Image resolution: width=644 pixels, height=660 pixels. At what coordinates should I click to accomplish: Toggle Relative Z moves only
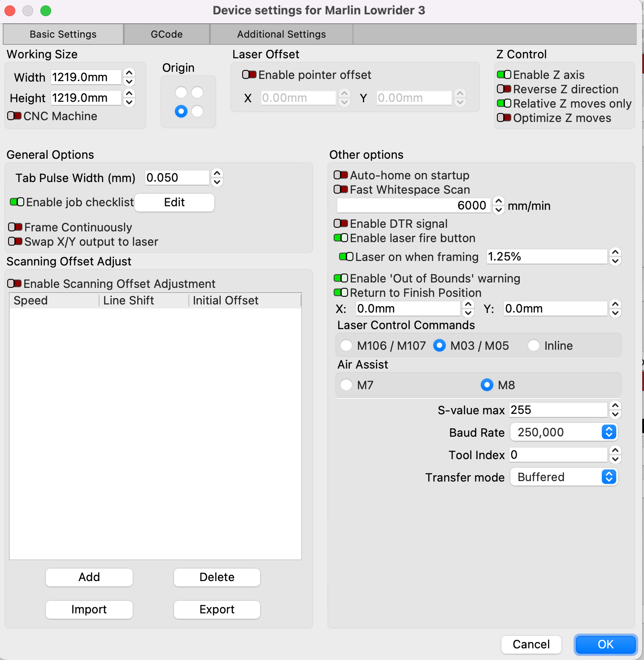point(504,104)
